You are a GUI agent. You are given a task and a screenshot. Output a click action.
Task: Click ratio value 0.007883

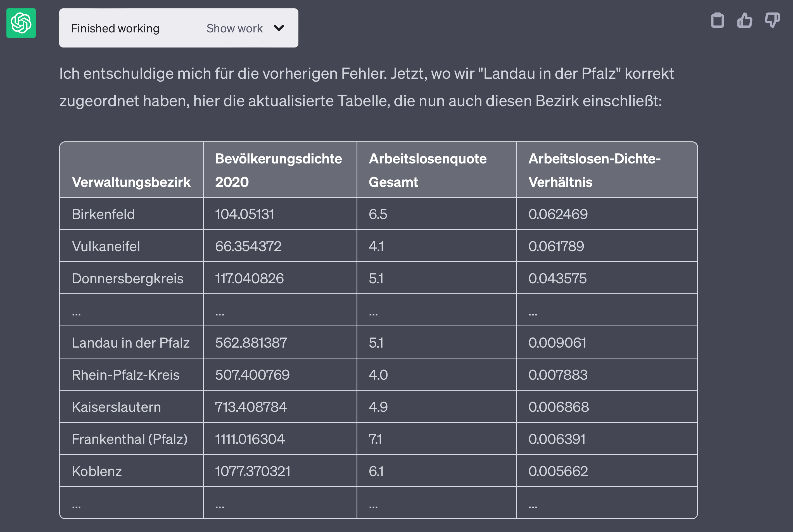point(558,375)
